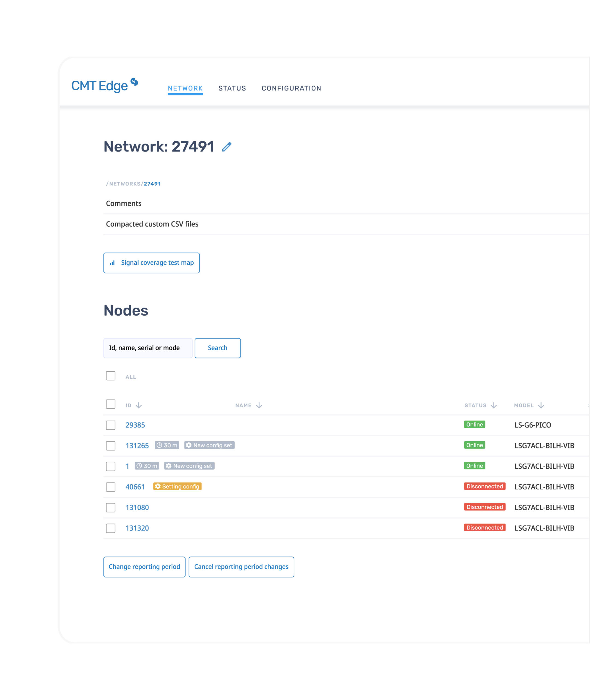Click the Id, name, serial or mode search field
This screenshot has width=590, height=700.
(148, 348)
